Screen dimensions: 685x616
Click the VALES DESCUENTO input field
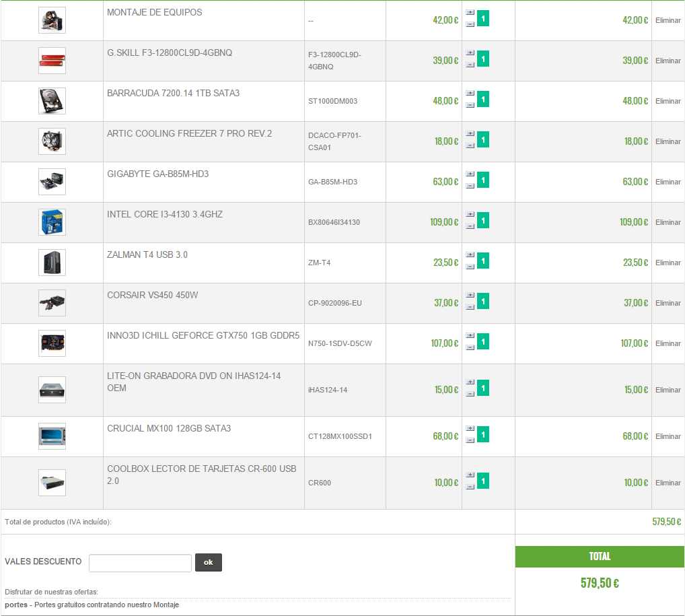pyautogui.click(x=140, y=563)
